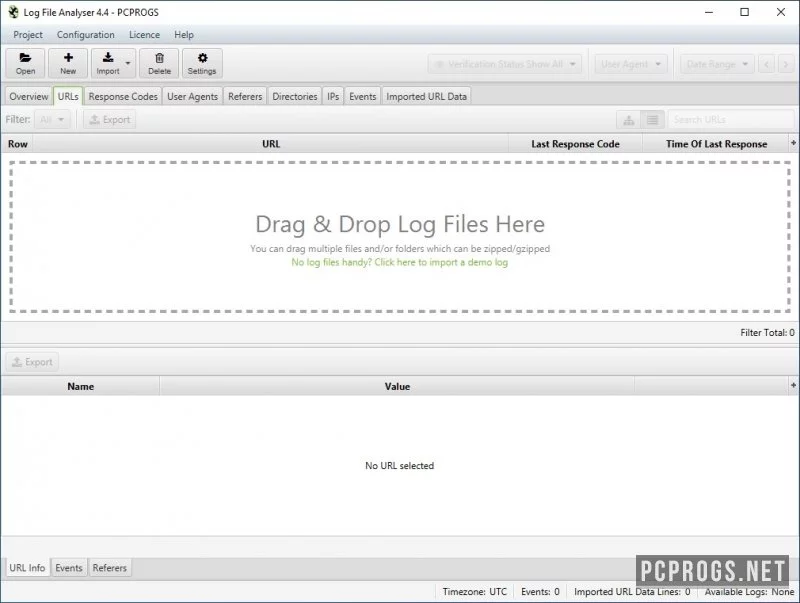Switch to list view icon

tap(653, 120)
